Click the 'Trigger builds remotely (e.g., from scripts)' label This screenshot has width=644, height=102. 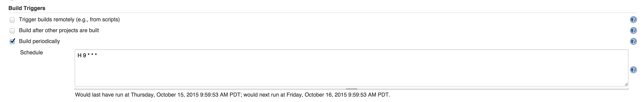69,19
